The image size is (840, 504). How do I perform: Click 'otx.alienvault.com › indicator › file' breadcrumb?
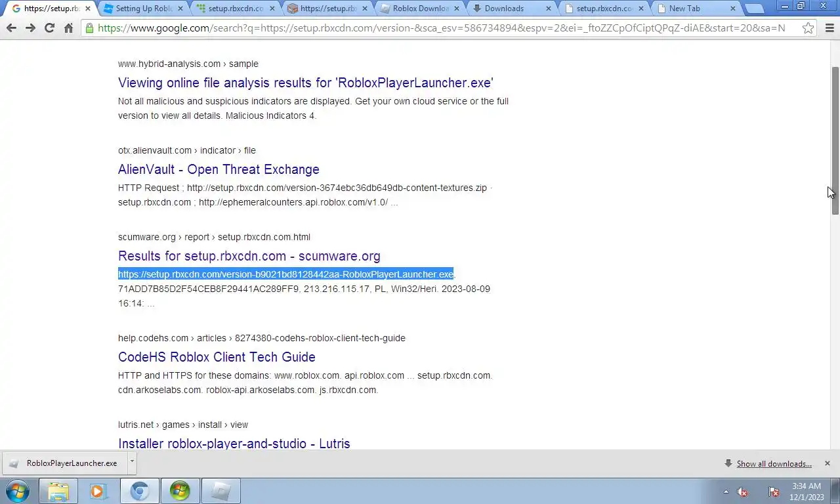point(187,150)
